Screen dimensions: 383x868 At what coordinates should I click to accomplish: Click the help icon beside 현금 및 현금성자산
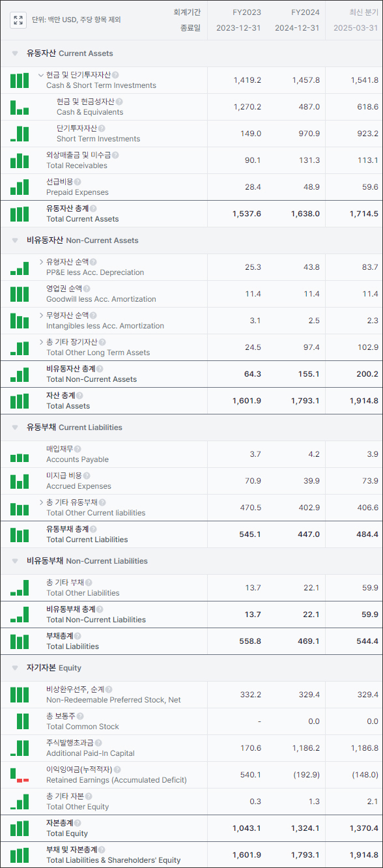click(119, 102)
